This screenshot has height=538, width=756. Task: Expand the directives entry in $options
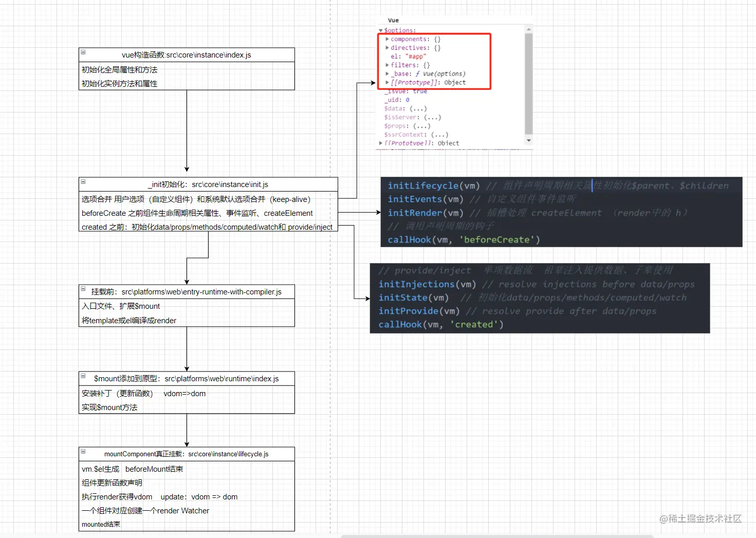[x=387, y=48]
